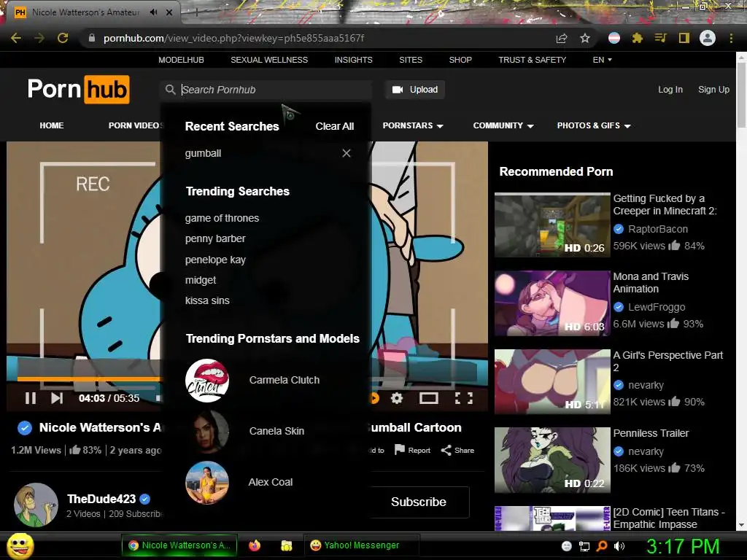Open Carmela Clutch avatar in trending models
The image size is (747, 560).
point(207,380)
